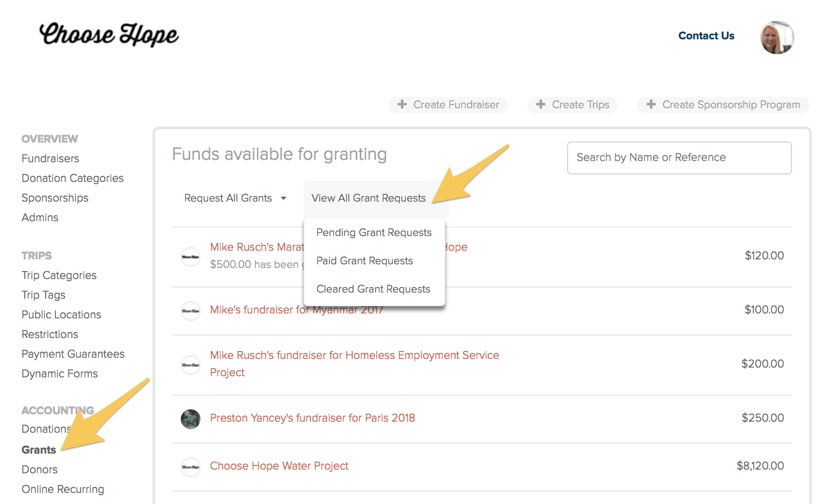Open Mike's fundraiser for Myanmar 2017

point(296,310)
